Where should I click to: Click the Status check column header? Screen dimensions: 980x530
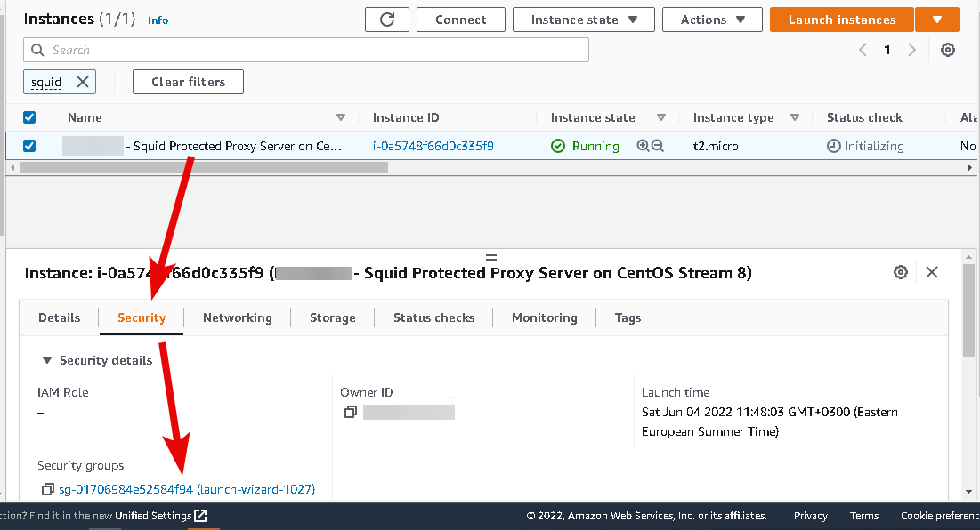(864, 117)
